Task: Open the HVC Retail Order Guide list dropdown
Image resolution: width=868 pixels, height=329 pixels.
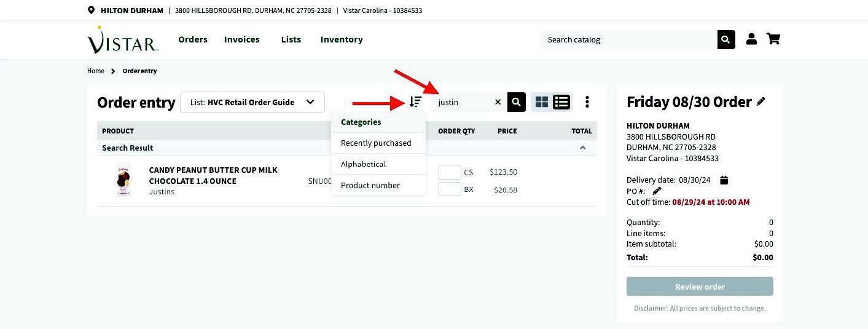Action: [x=252, y=102]
